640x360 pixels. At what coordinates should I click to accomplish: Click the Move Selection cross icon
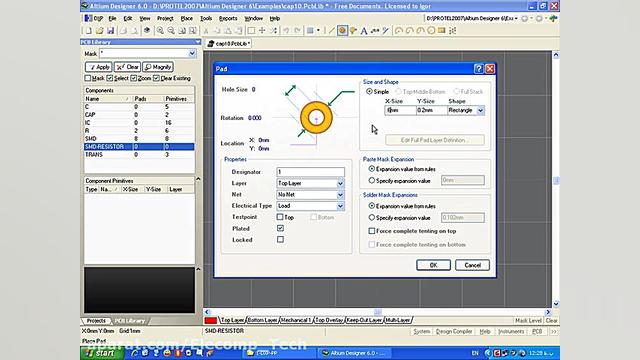pos(262,31)
